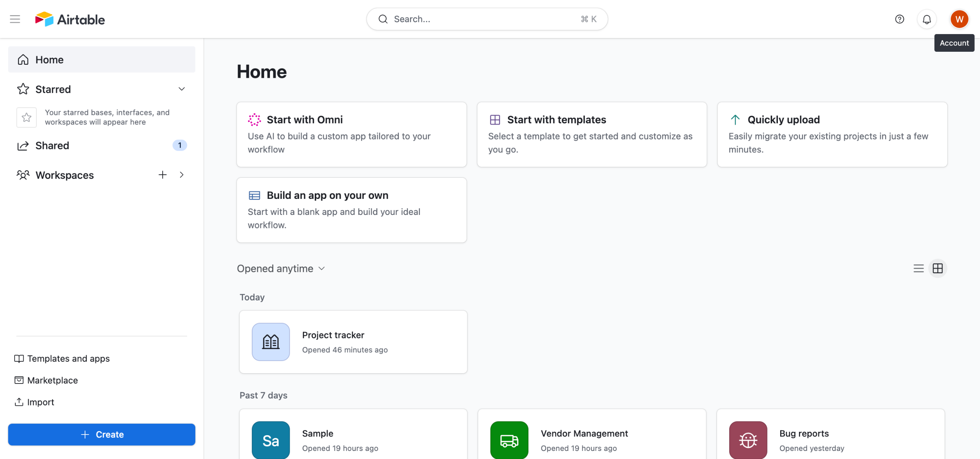
Task: Open Shared in the sidebar
Action: click(52, 146)
